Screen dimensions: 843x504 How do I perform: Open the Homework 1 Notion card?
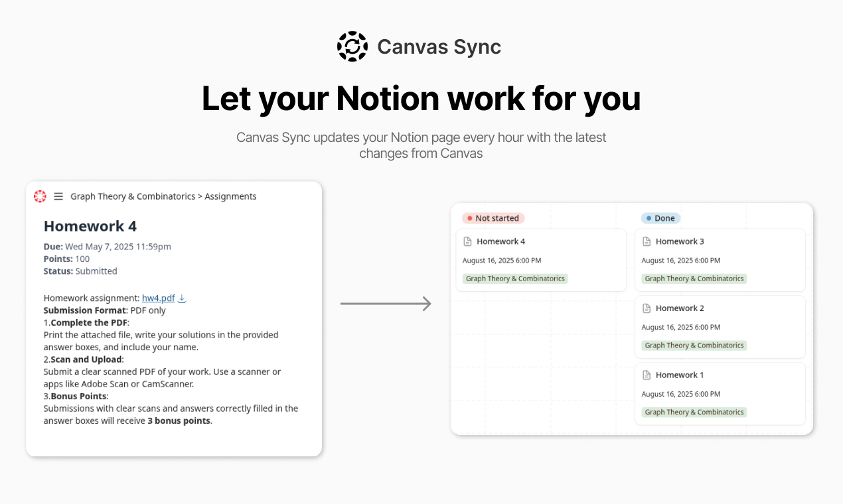(720, 394)
